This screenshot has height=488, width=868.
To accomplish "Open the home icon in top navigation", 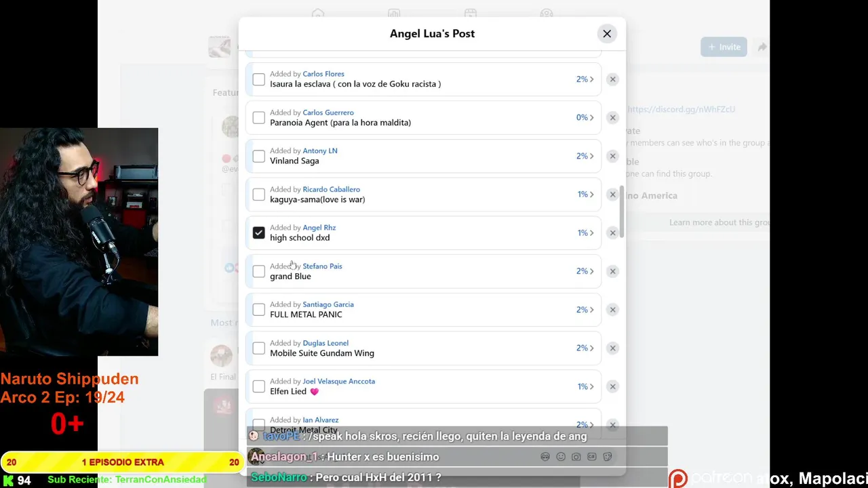I will 318,14.
